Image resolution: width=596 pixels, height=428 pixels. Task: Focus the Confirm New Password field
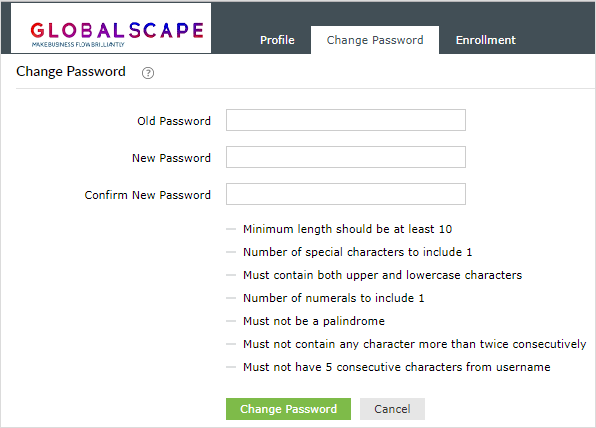click(346, 194)
